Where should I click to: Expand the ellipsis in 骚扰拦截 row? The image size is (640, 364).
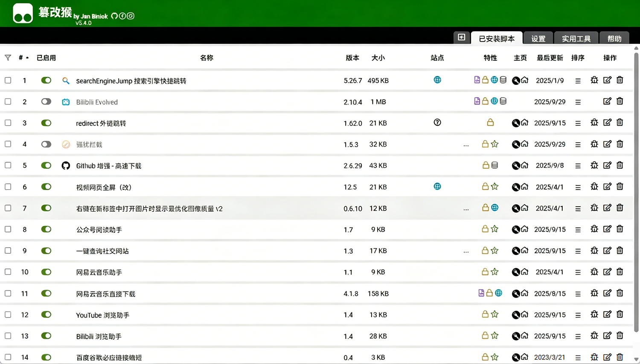(466, 145)
